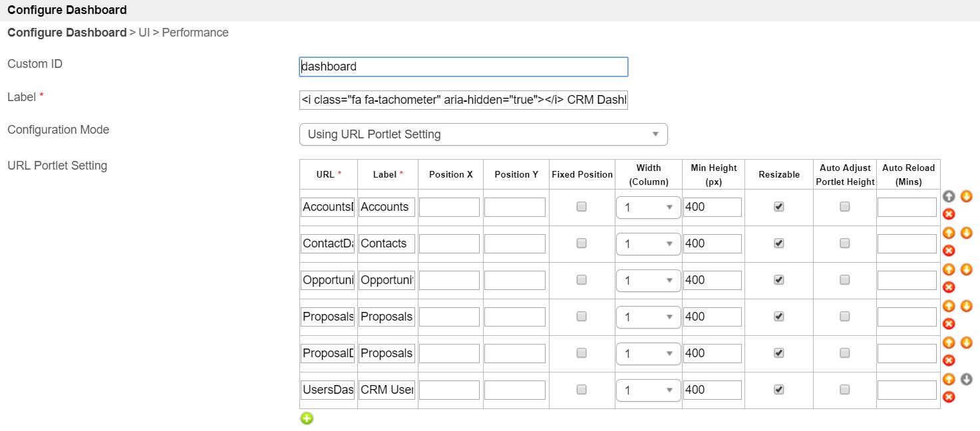
Task: Open the Configuration Mode dropdown
Action: point(483,134)
